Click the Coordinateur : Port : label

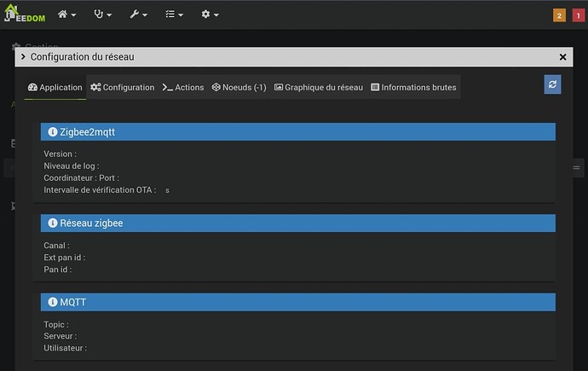(81, 177)
